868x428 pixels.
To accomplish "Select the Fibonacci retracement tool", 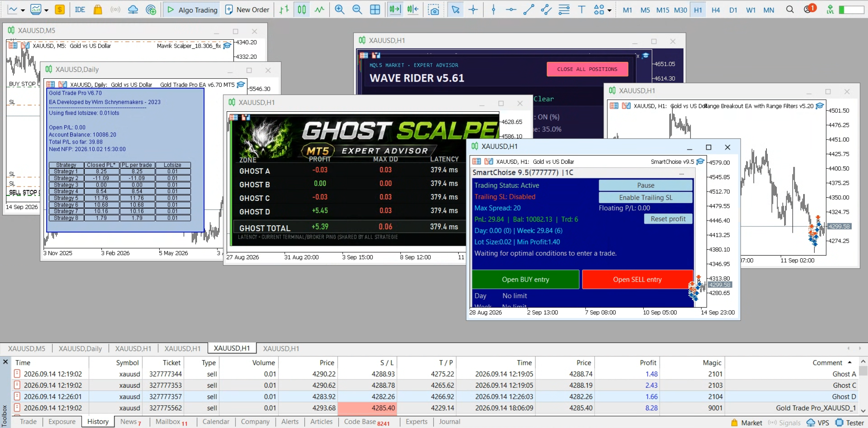I will (564, 9).
